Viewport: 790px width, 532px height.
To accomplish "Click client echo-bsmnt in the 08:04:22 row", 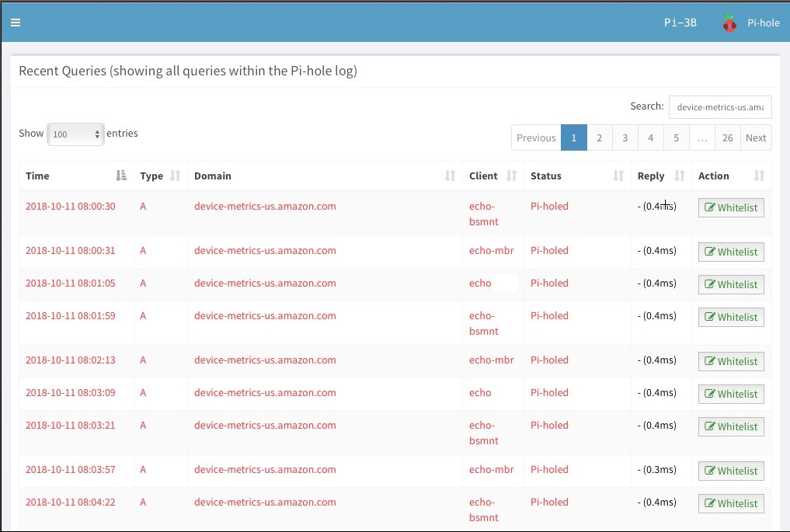I will [x=484, y=509].
